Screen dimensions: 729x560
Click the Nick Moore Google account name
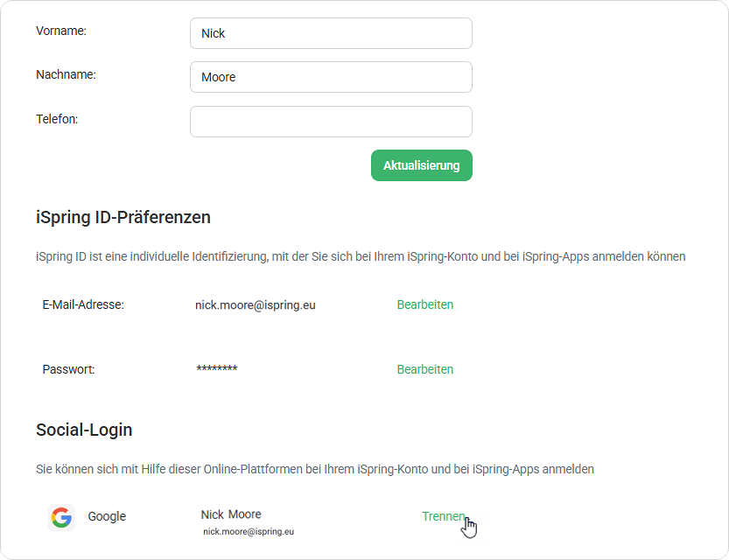point(231,514)
